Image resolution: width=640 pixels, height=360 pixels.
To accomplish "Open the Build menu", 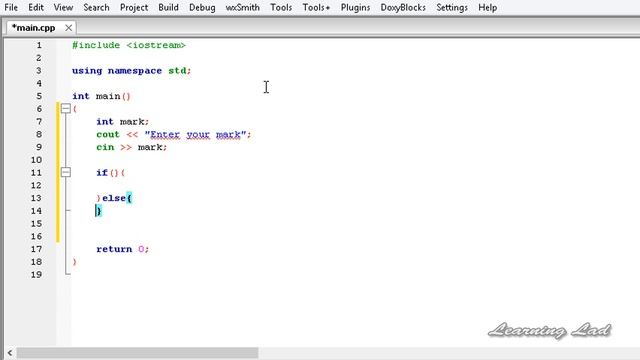I will point(169,7).
